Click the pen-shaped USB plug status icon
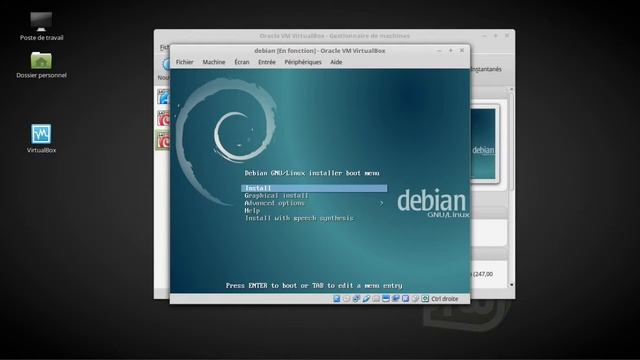Screen dimensions: 640x360 (x=366, y=299)
